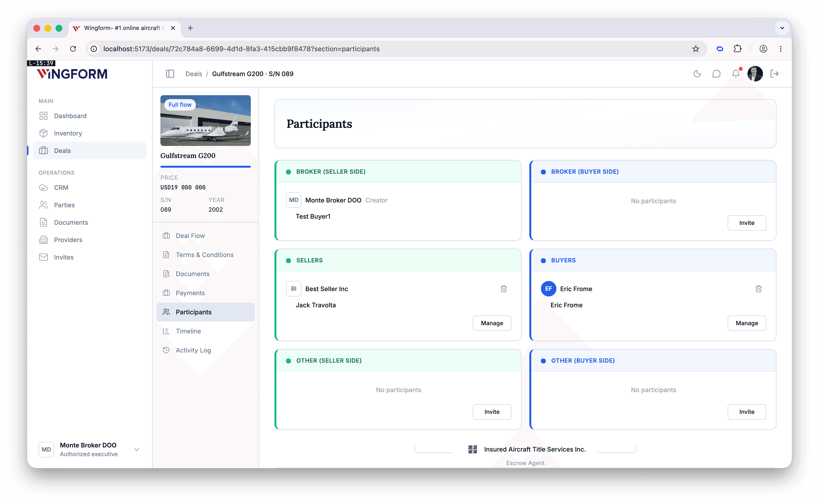Open the chat messages icon
This screenshot has height=504, width=819.
coord(716,74)
